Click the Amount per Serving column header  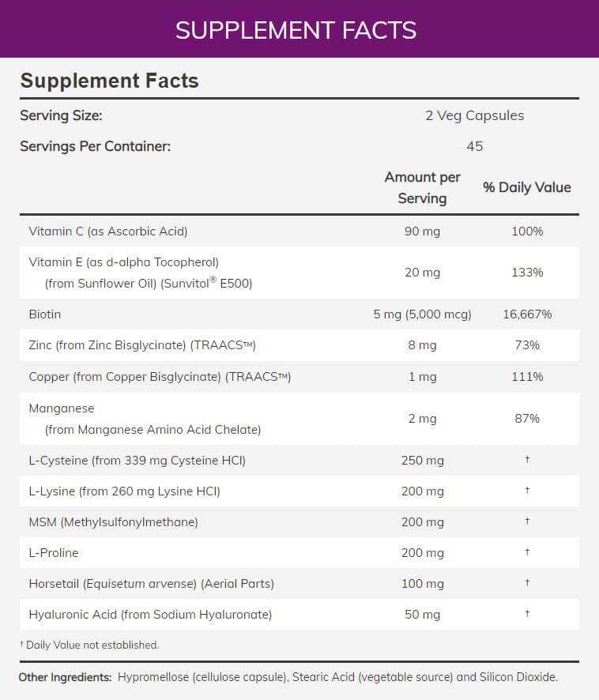422,187
